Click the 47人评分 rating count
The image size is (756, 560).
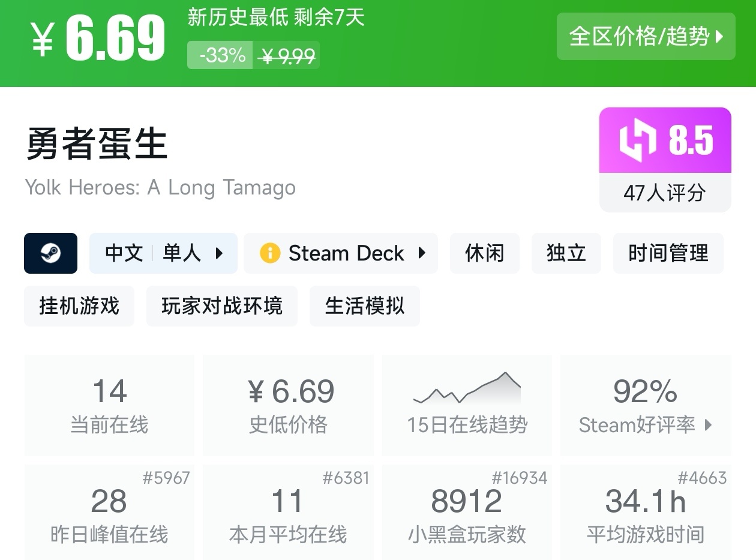(665, 193)
